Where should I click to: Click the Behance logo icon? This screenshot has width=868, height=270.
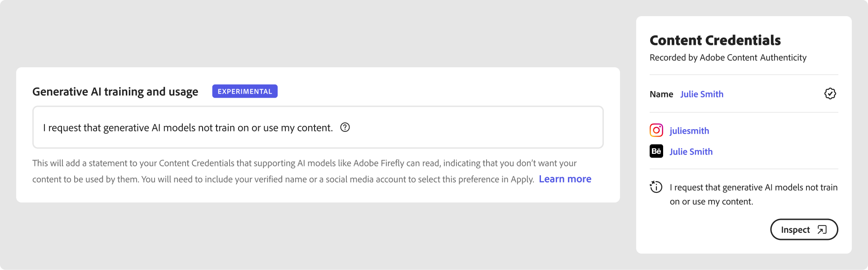(x=656, y=151)
